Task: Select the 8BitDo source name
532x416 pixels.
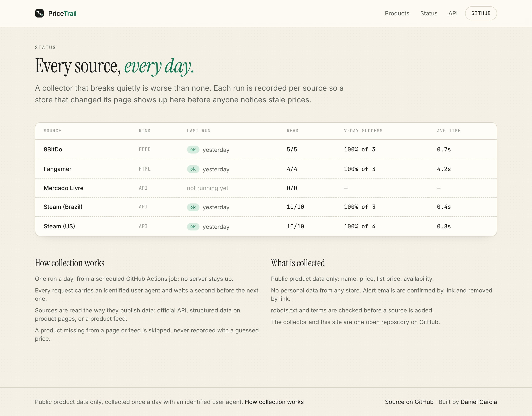Action: (x=53, y=150)
